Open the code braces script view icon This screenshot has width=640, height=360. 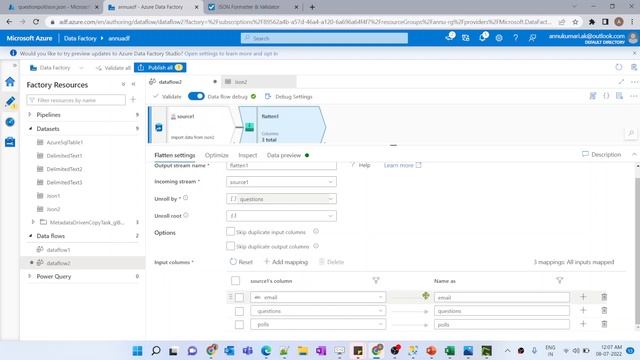tap(606, 96)
